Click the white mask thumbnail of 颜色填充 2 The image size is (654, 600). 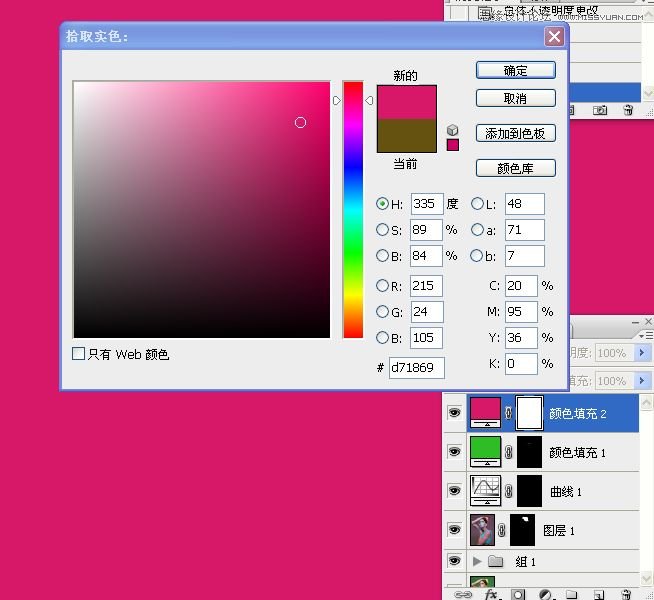(x=529, y=413)
